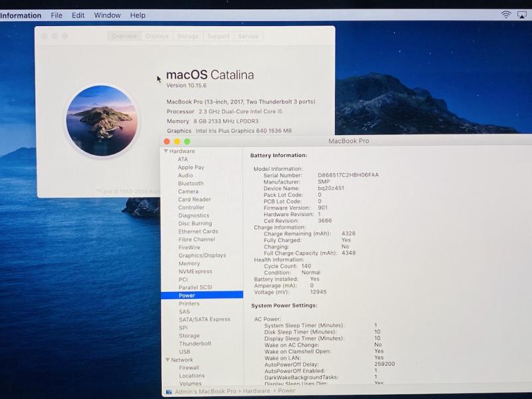This screenshot has height=399, width=532.
Task: Select Audio in the sidebar
Action: 186,176
